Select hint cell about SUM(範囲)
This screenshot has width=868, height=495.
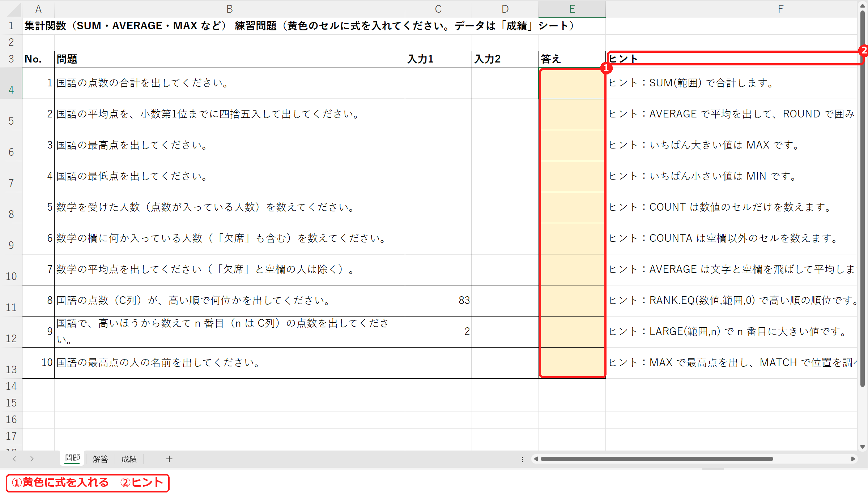click(731, 83)
